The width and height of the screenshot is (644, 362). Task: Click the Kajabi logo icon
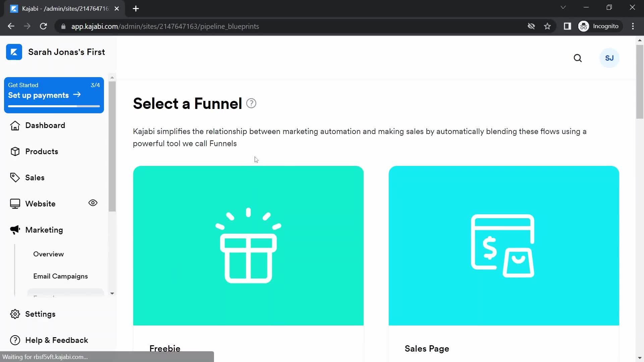14,52
